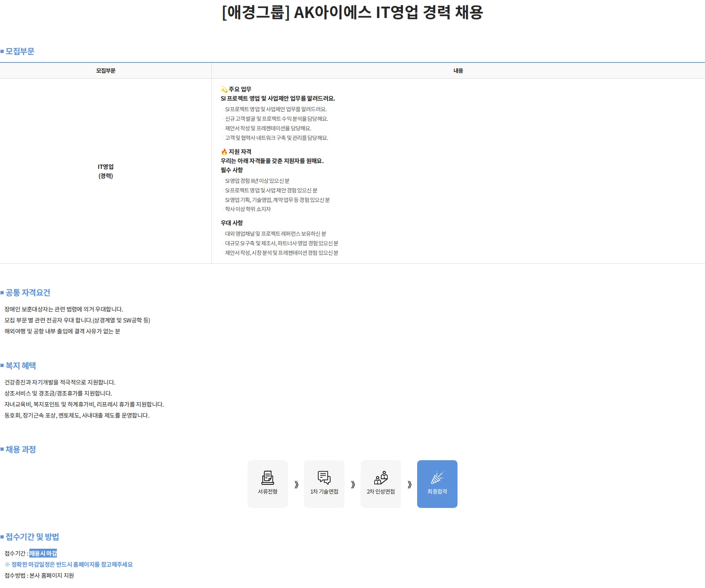Click the 채용 과정 section heading
Screen dimensions: 705x588
(21, 450)
